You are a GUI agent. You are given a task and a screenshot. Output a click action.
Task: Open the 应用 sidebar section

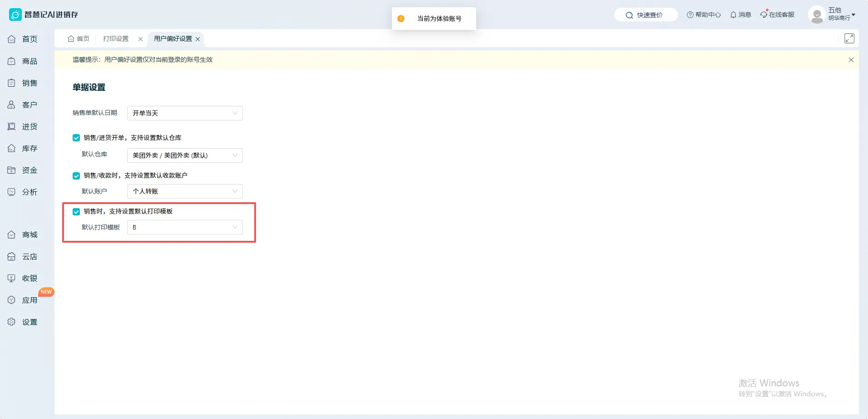pyautogui.click(x=23, y=300)
